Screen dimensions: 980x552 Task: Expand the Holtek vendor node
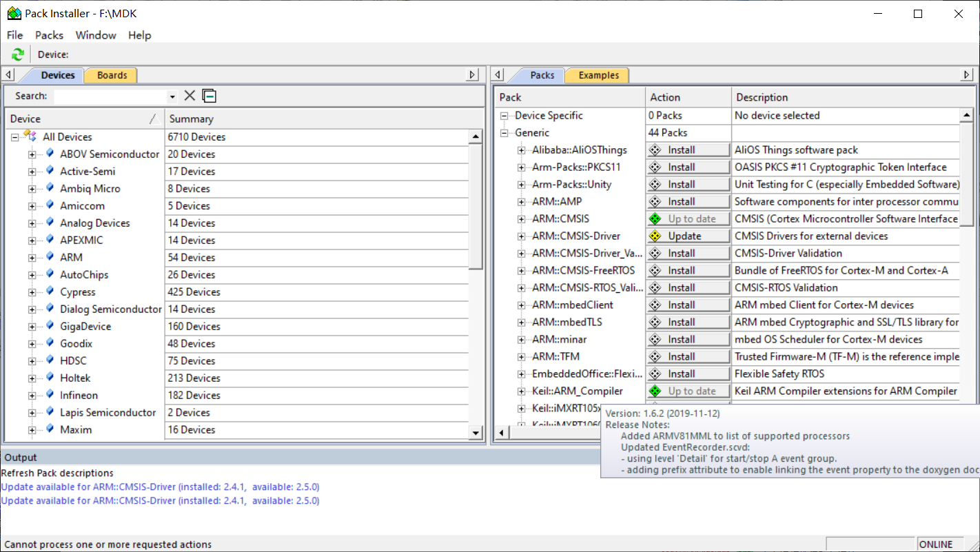point(32,378)
